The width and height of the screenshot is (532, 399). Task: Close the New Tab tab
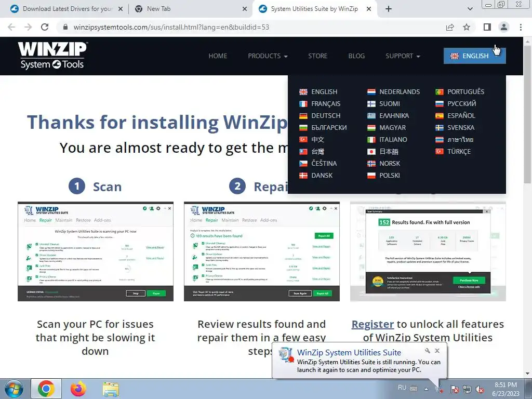pyautogui.click(x=245, y=9)
